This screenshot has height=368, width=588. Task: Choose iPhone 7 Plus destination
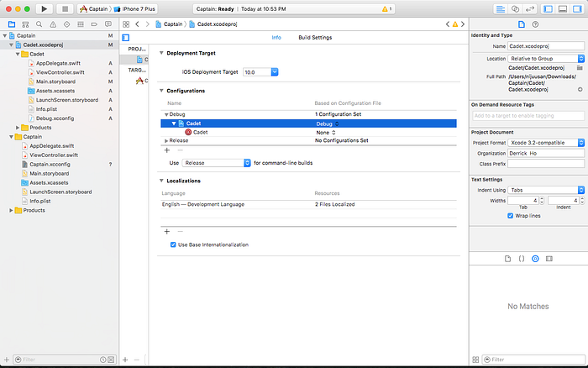pyautogui.click(x=135, y=9)
